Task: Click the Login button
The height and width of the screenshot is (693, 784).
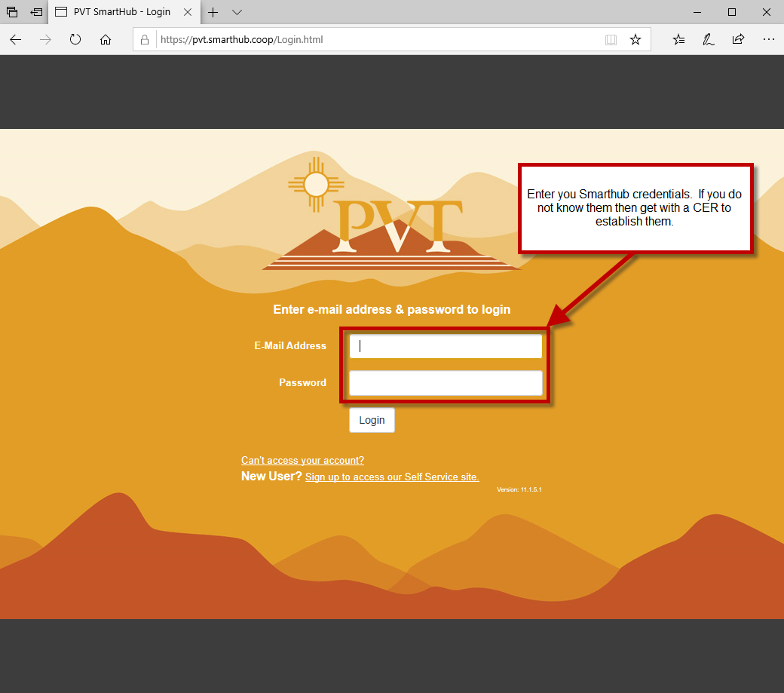Action: pyautogui.click(x=372, y=420)
